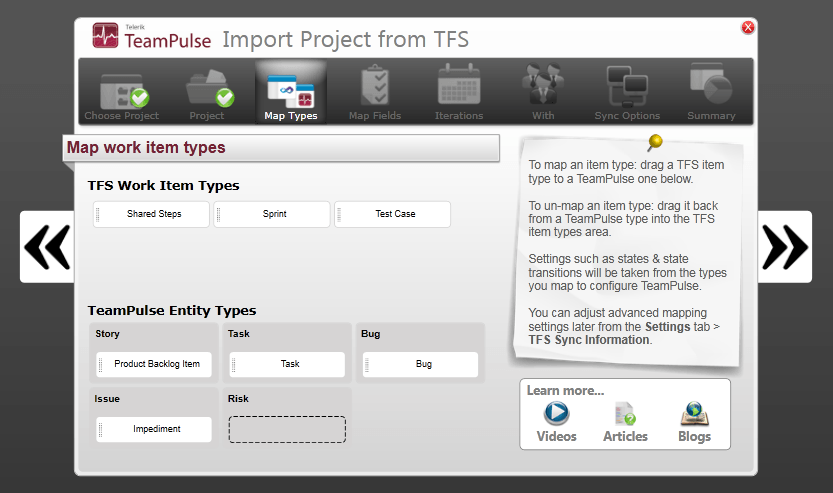Open the Blogs learn more link
This screenshot has width=833, height=493.
coord(694,423)
